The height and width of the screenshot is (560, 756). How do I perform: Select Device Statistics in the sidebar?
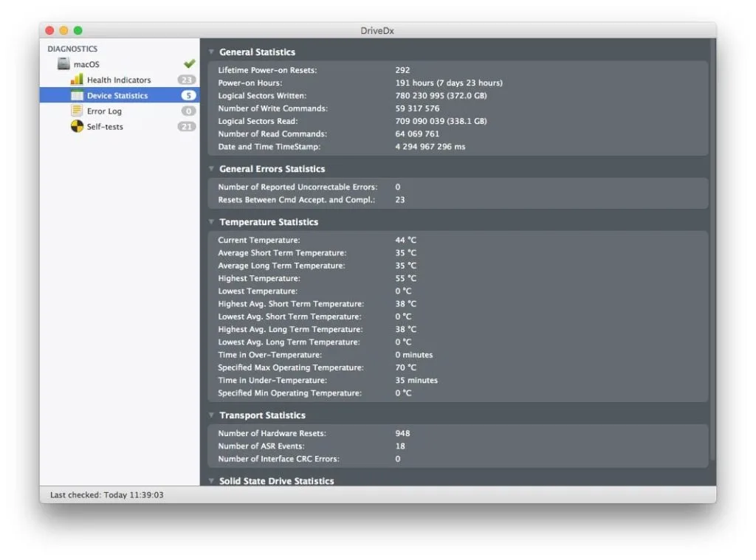(120, 95)
